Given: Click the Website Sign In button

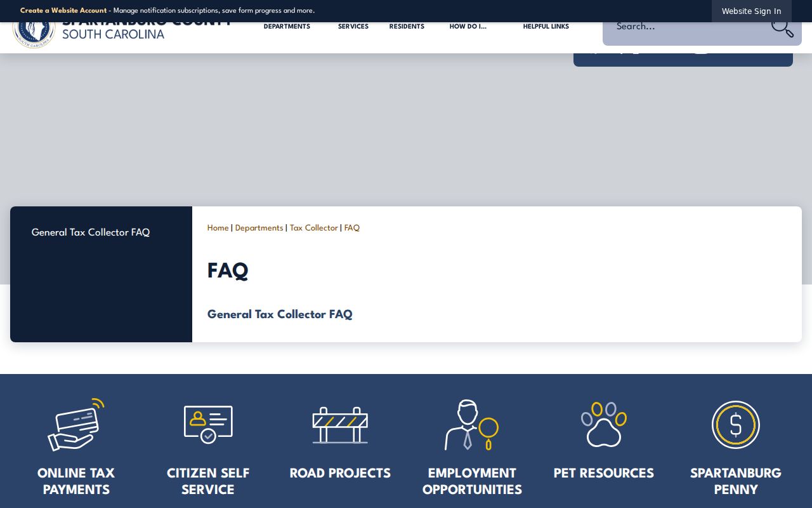Looking at the screenshot, I should coord(751,11).
